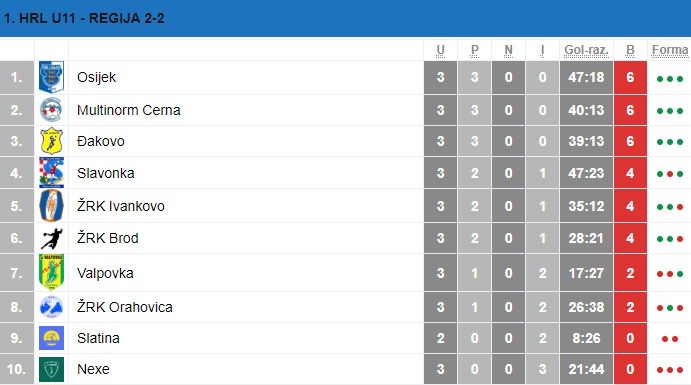Screen dimensions: 691x385
Task: Click the ŽRK Ivankovo oval badge
Action: 52,206
